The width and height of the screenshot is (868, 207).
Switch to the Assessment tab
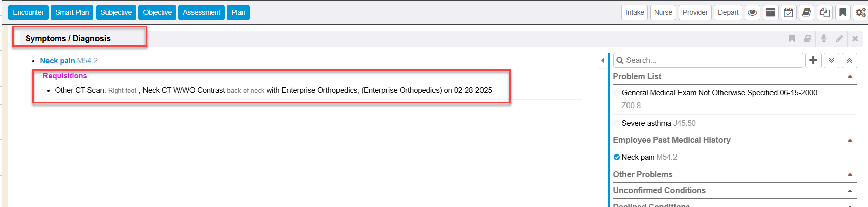click(x=202, y=12)
